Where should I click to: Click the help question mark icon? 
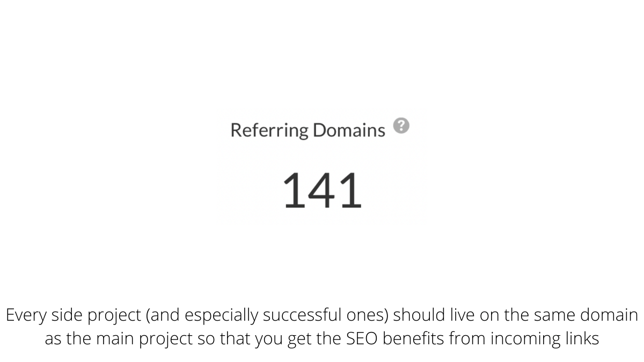point(401,126)
